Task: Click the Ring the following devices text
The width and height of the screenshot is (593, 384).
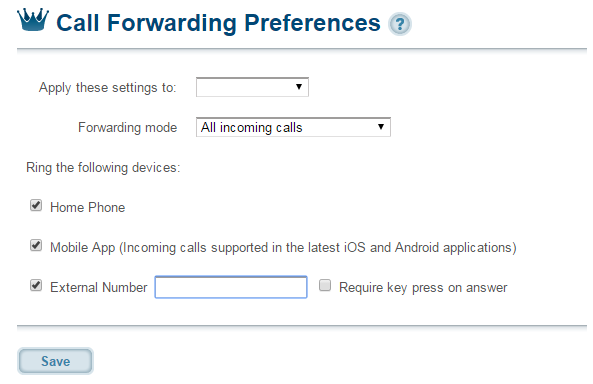Action: point(103,168)
